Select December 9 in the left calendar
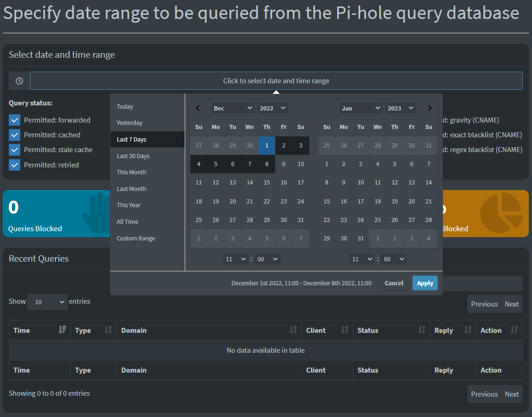 tap(284, 164)
